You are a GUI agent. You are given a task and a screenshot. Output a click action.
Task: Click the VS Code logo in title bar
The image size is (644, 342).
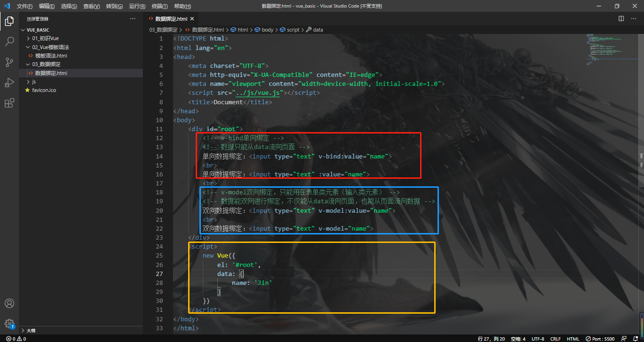(x=7, y=6)
